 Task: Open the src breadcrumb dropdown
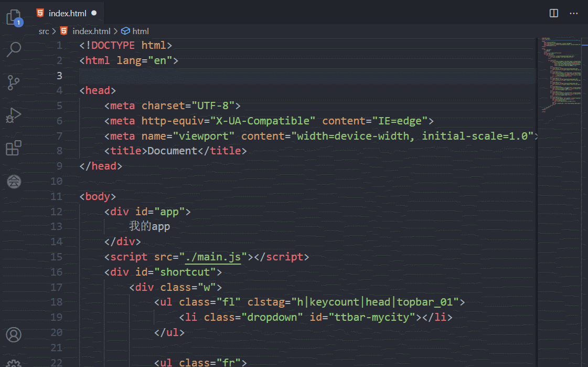click(44, 31)
